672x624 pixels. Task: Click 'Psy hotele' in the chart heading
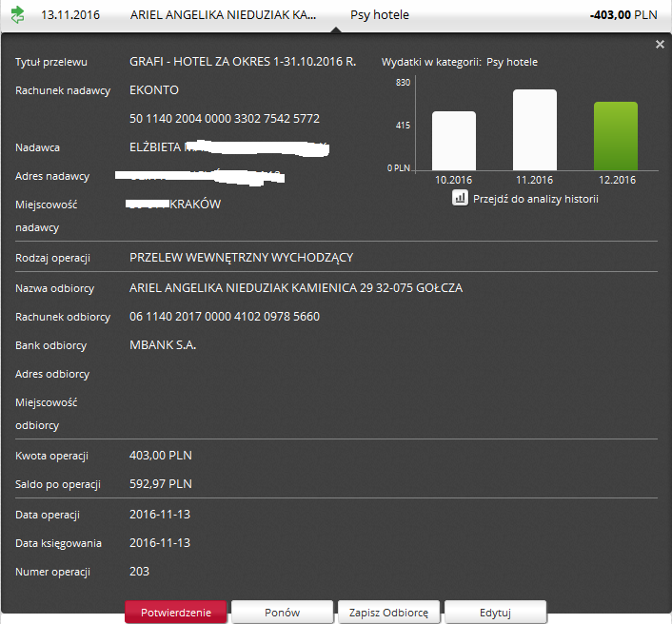click(x=511, y=62)
